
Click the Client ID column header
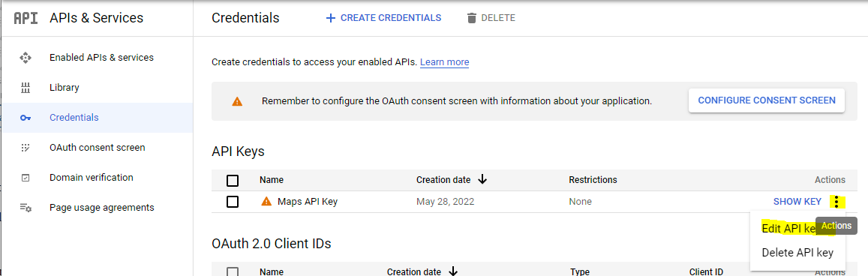[x=707, y=271]
